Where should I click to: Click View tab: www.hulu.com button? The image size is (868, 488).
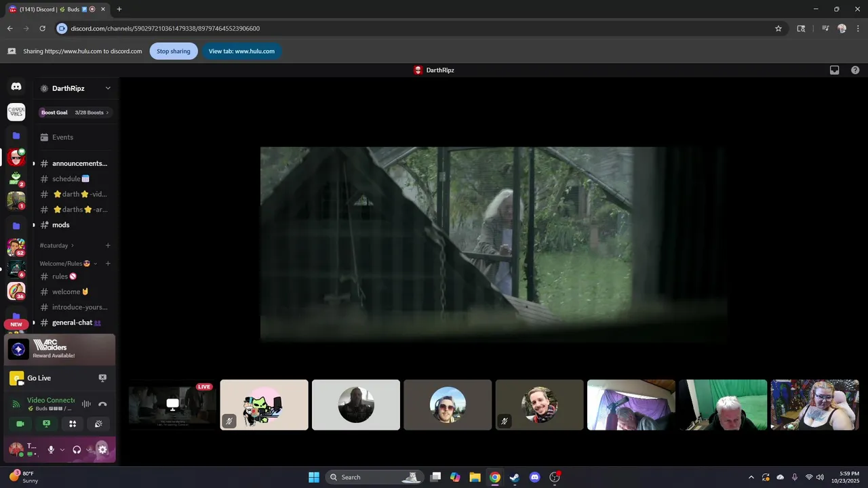pos(241,51)
